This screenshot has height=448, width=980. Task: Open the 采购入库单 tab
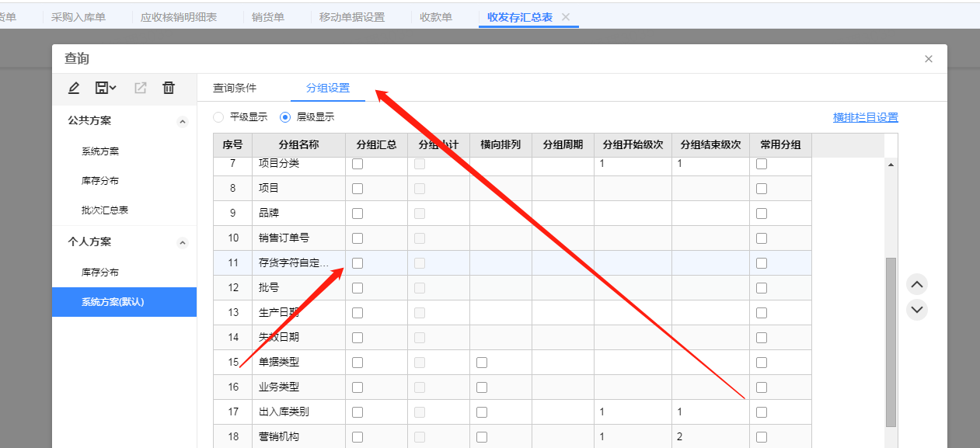(x=78, y=17)
